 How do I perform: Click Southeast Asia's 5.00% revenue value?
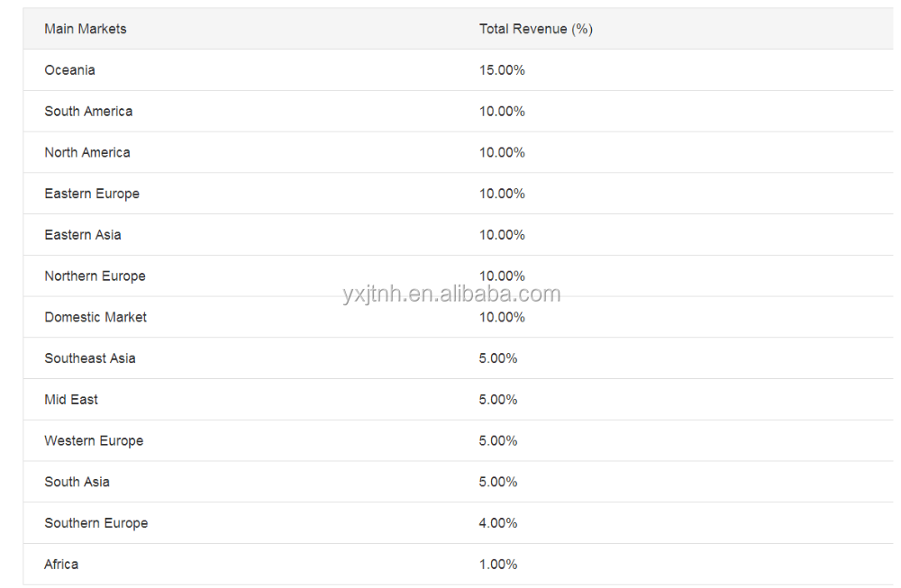pyautogui.click(x=498, y=358)
